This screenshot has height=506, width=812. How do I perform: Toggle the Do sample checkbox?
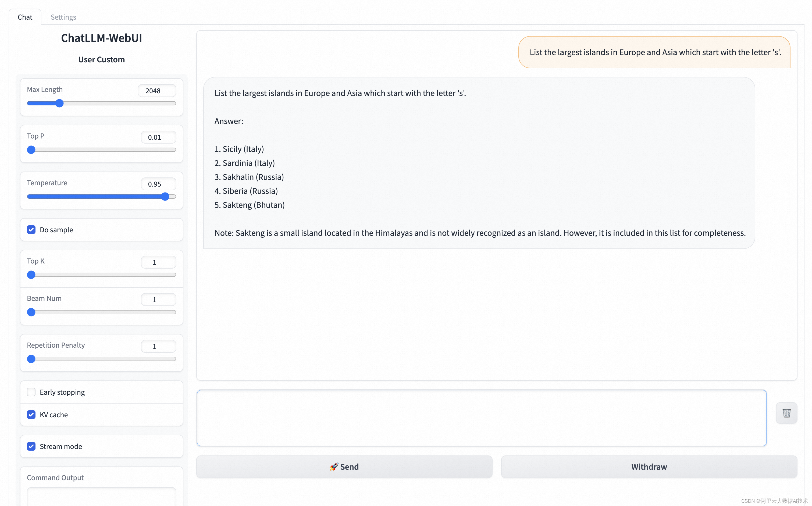click(31, 229)
